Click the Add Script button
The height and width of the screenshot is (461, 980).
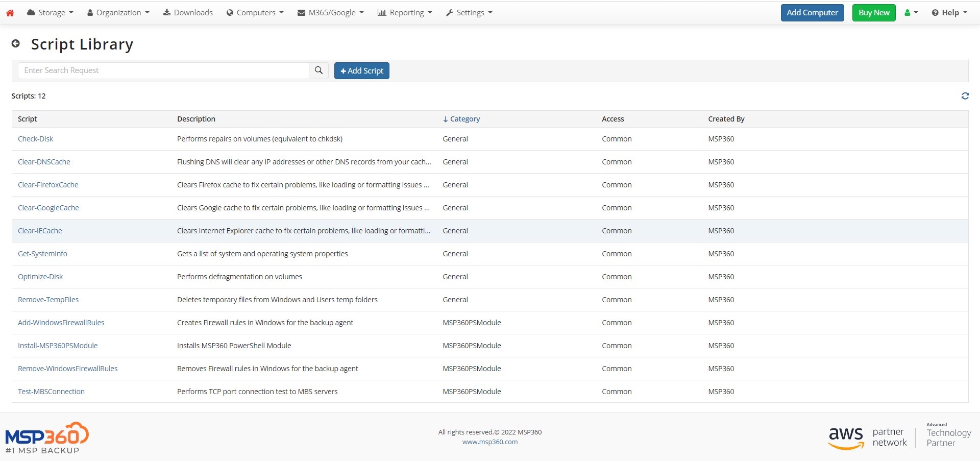pos(362,70)
